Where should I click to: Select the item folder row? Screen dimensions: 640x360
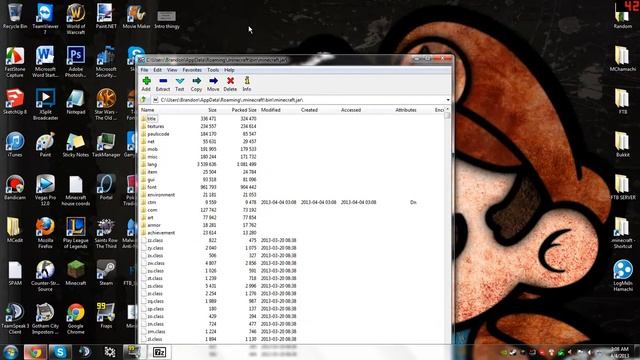292,172
